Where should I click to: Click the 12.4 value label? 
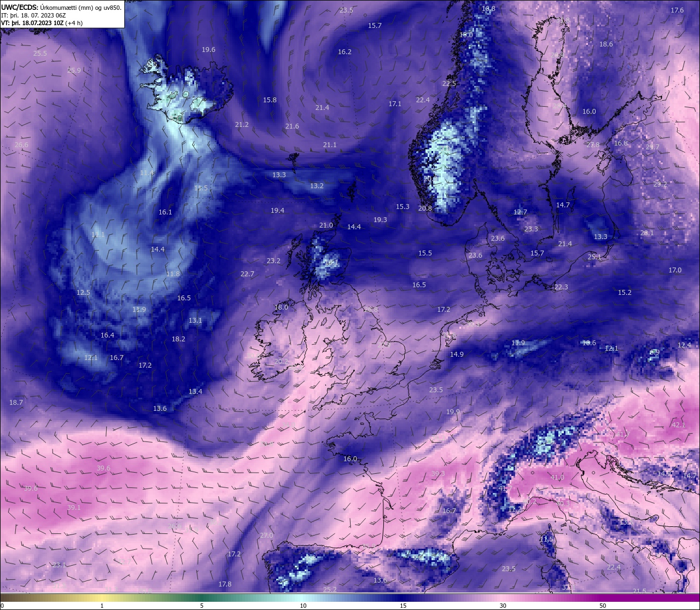(x=684, y=345)
